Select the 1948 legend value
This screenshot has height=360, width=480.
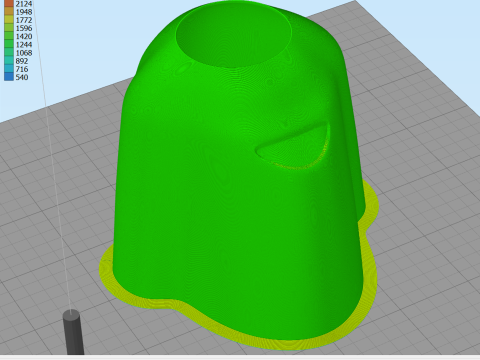tap(24, 12)
